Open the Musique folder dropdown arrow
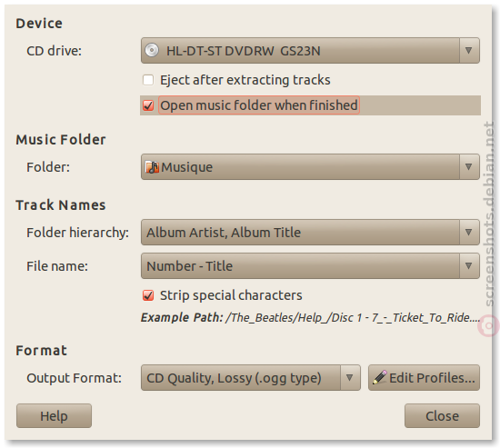 click(469, 167)
